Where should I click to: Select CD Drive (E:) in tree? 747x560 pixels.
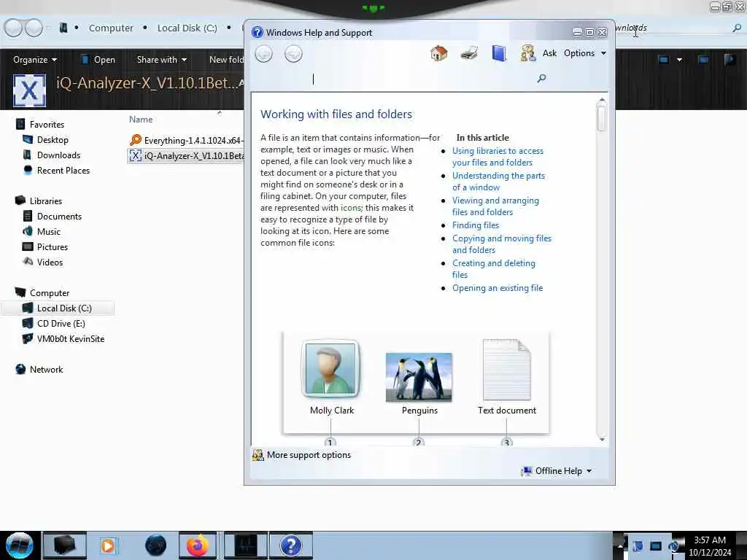point(61,323)
